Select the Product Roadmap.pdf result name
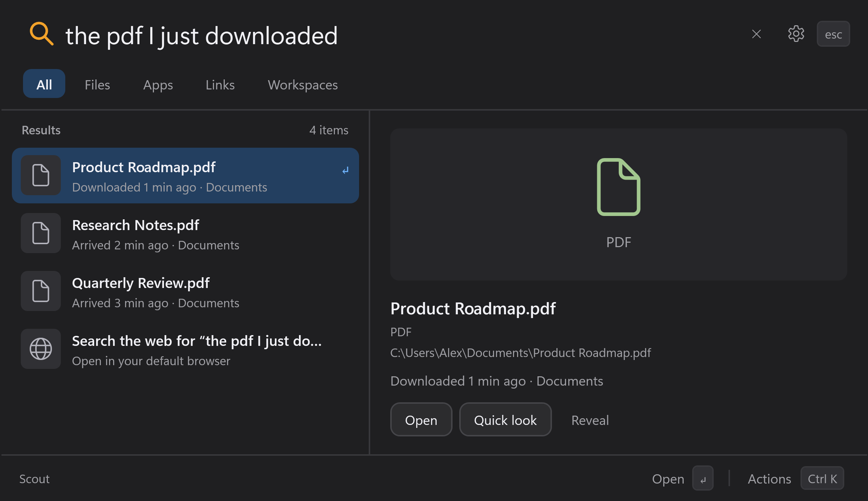The height and width of the screenshot is (501, 868). click(x=144, y=167)
